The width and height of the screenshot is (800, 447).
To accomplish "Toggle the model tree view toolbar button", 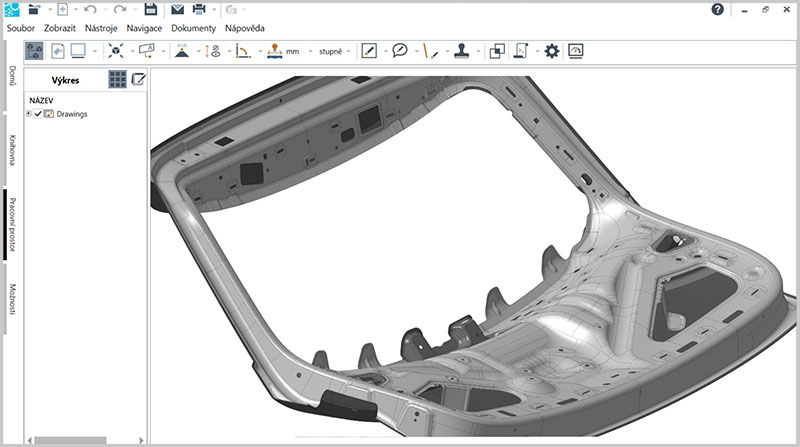I will 36,51.
